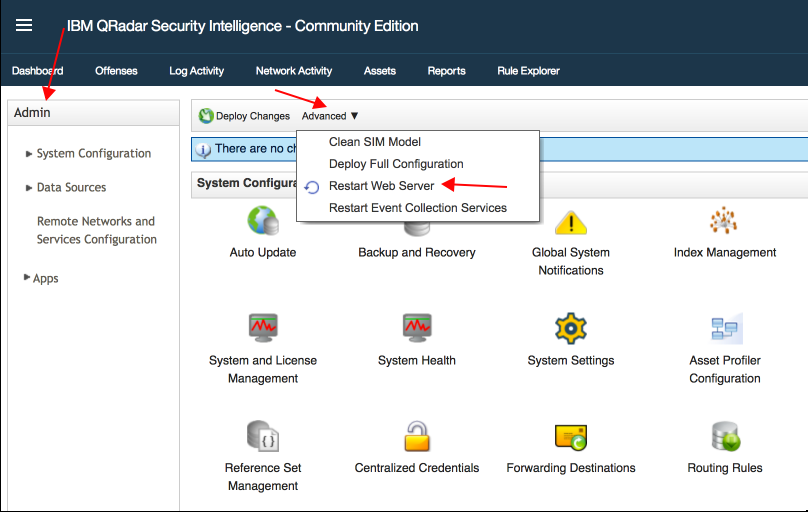808x512 pixels.
Task: Open the Rule Explorer tab
Action: click(x=528, y=71)
